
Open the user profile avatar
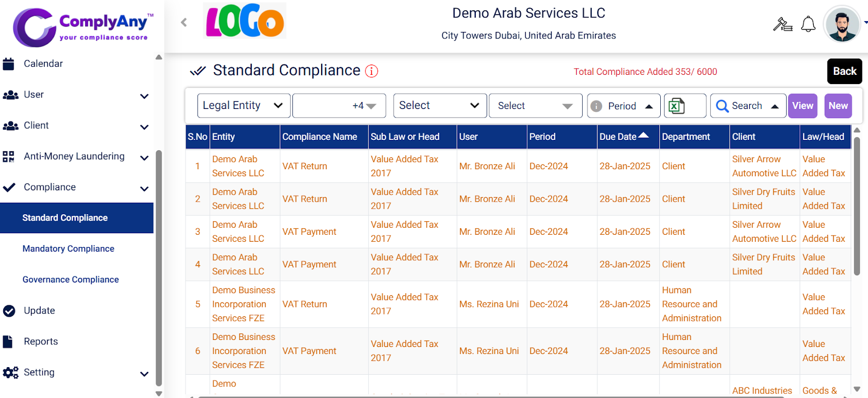(841, 24)
